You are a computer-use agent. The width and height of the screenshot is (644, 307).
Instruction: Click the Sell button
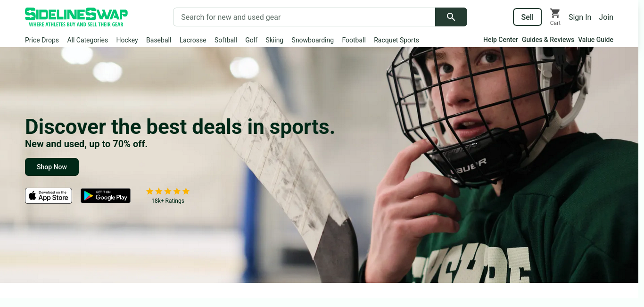pyautogui.click(x=528, y=17)
